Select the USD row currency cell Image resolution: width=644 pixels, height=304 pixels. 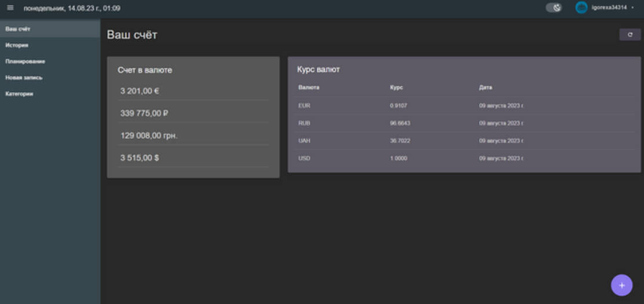[305, 158]
